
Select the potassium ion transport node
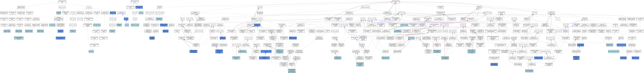pos(257,45)
